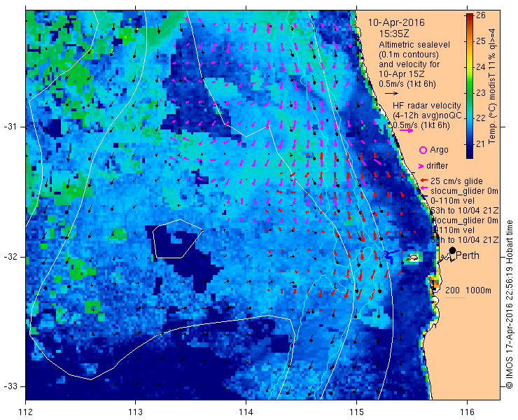
Task: Click the 'HF radar velocity' legend text
Action: [426, 106]
